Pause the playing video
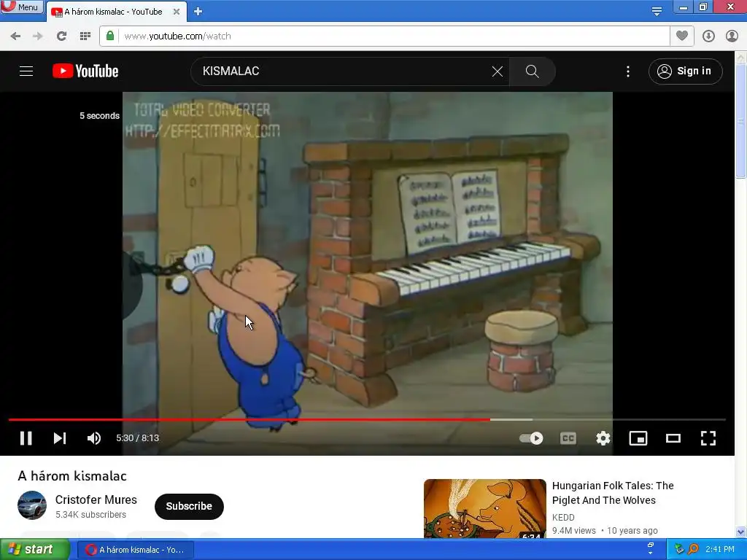The image size is (747, 560). tap(26, 438)
